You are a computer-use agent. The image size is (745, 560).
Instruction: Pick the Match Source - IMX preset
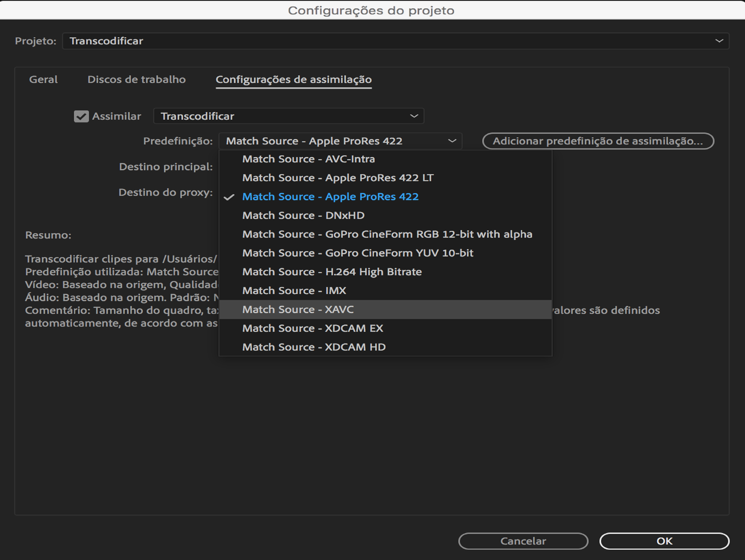[294, 291]
